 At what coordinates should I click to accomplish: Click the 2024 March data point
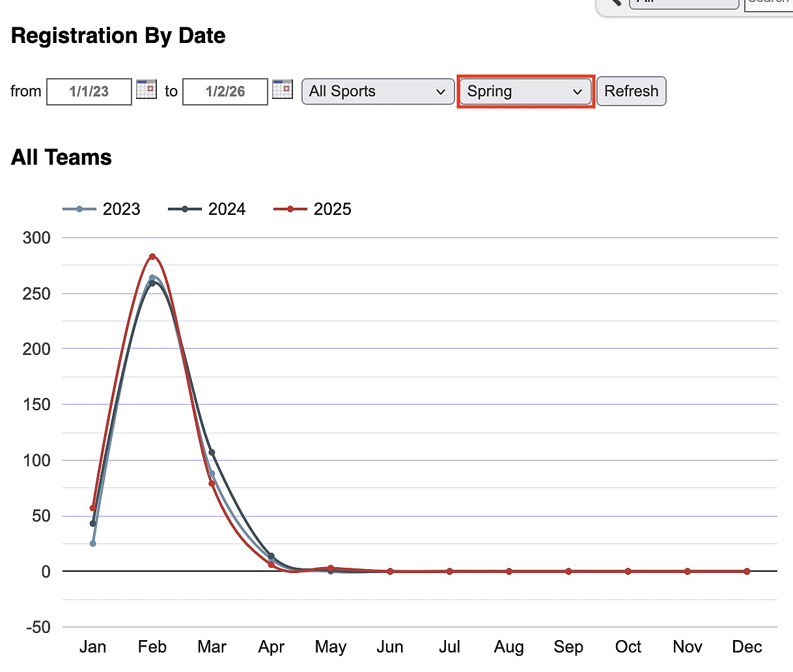(212, 453)
